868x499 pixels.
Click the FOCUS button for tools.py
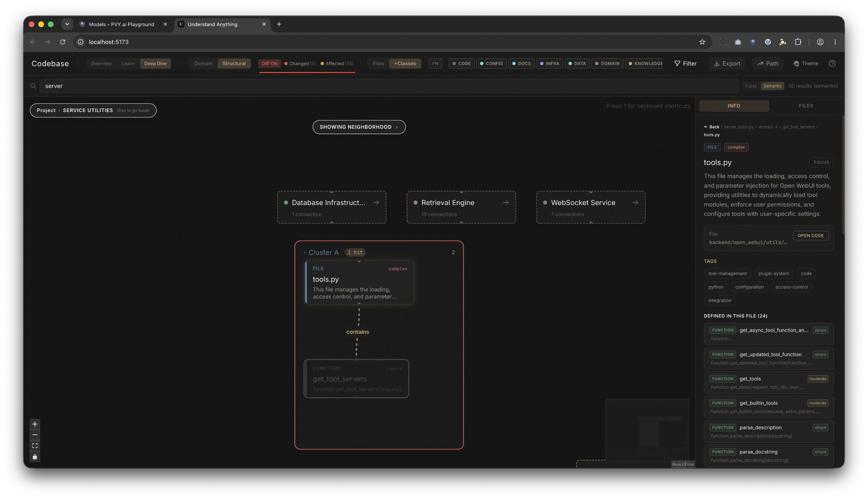[821, 162]
